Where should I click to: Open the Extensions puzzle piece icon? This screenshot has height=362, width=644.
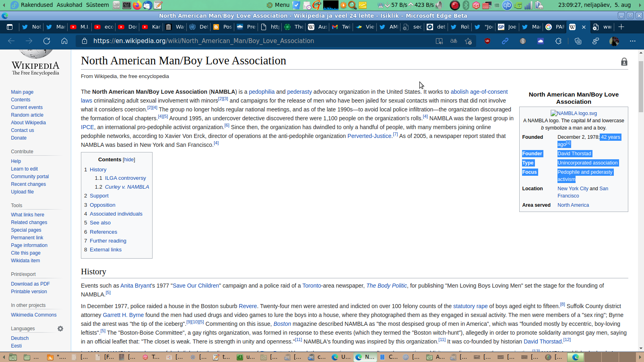(x=558, y=41)
